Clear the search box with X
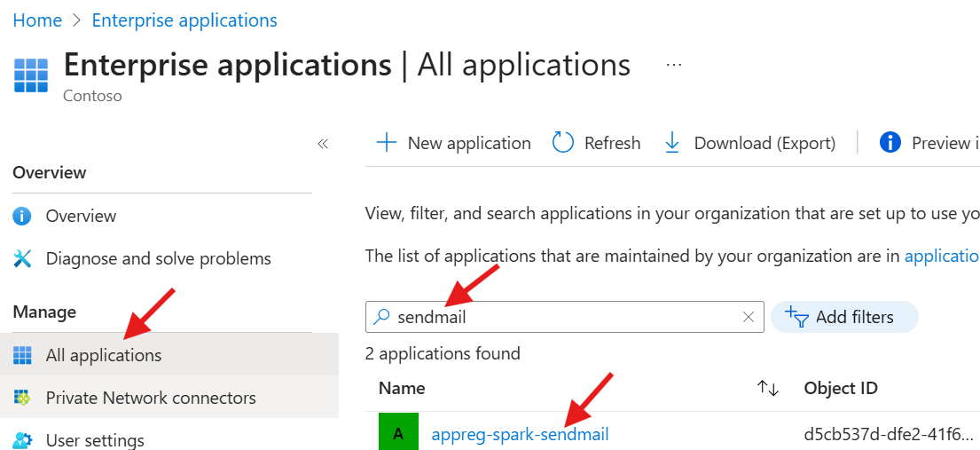 click(x=749, y=317)
